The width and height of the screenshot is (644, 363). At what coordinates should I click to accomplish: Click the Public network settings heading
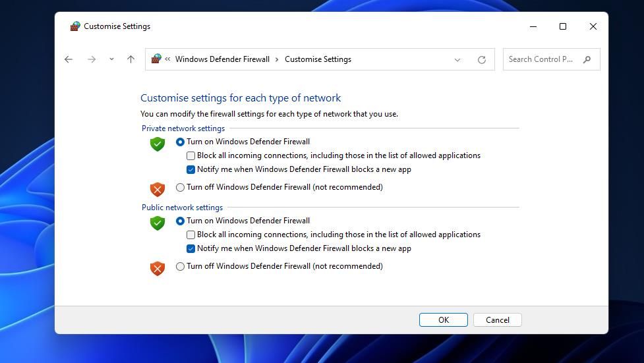click(x=182, y=208)
